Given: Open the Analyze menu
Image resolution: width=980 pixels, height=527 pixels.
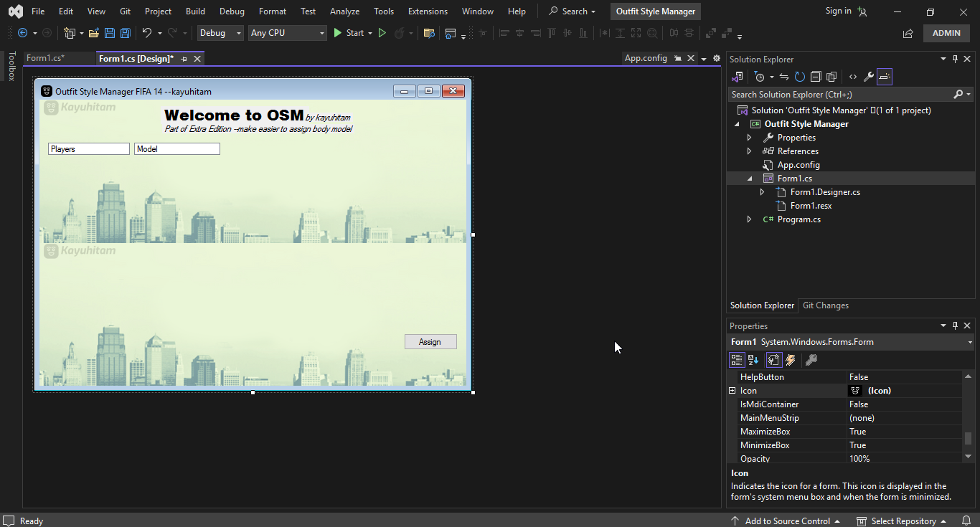Looking at the screenshot, I should pos(344,11).
